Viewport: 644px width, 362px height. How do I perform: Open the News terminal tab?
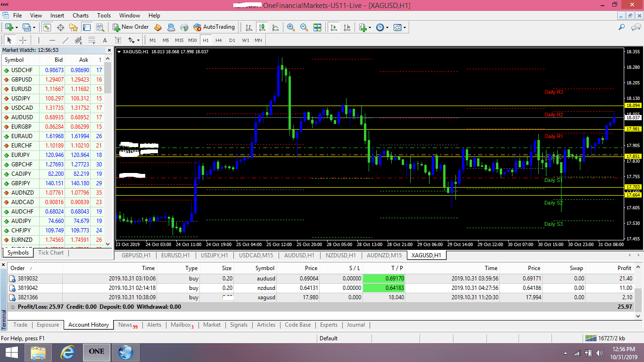128,325
